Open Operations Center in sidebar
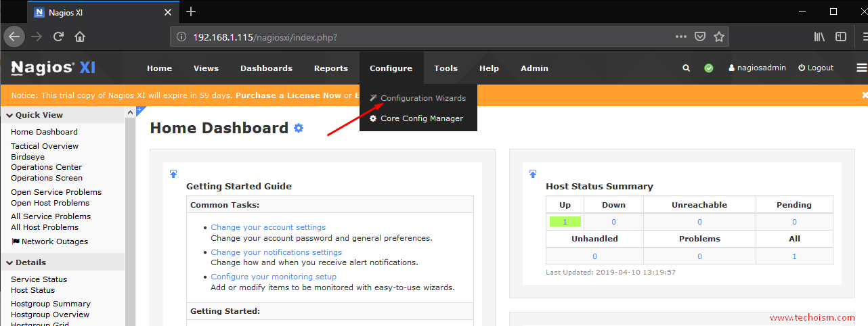868x326 pixels. point(46,167)
